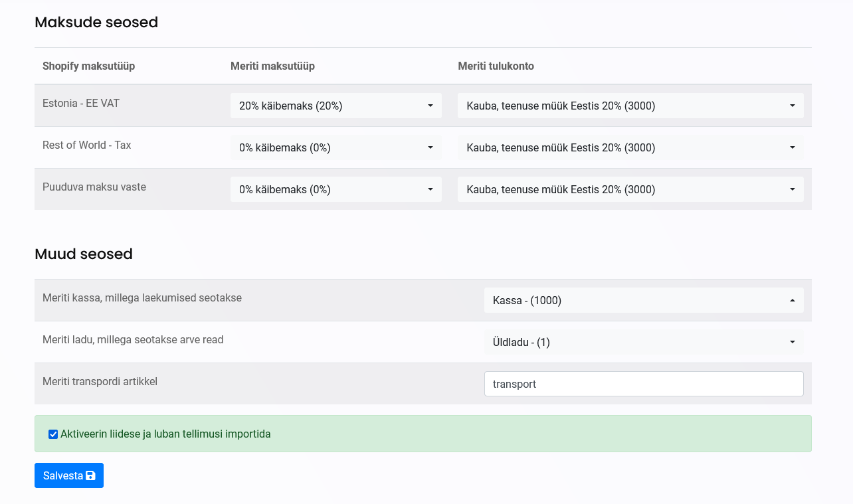Select the 'Rest of World - Tax' row label

pos(87,145)
